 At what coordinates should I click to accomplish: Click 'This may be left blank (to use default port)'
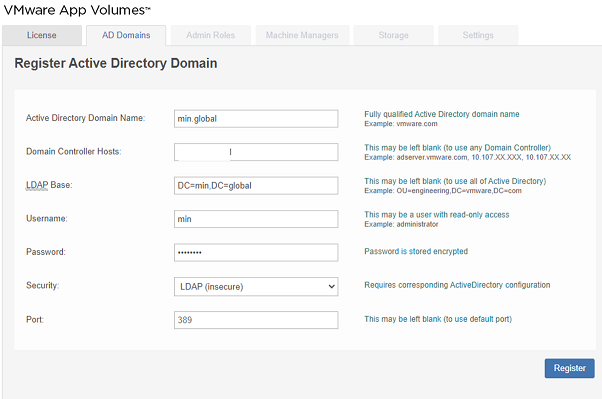coord(438,319)
